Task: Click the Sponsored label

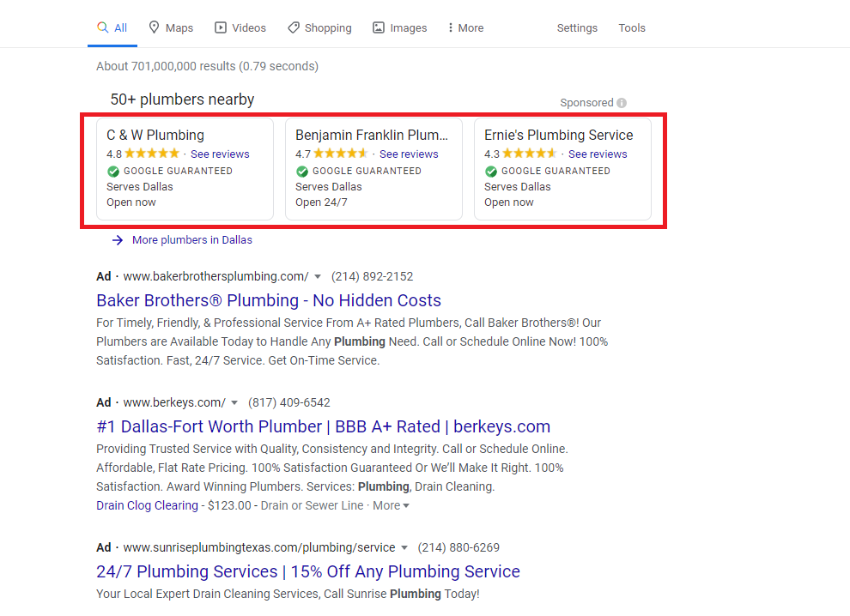Action: tap(586, 103)
